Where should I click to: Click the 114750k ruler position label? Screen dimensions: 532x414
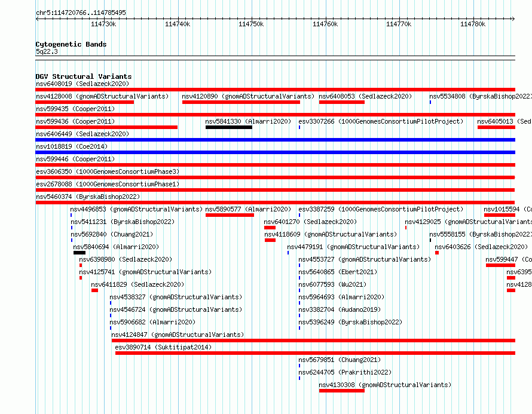tap(251, 24)
